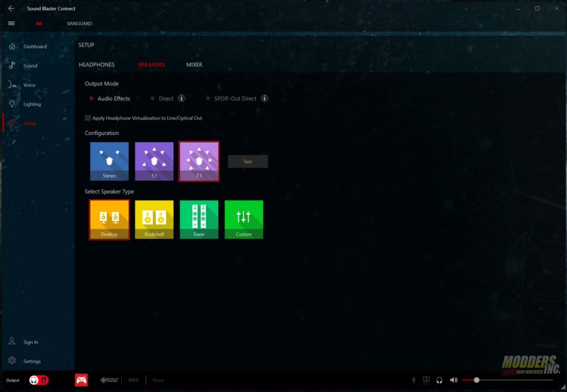The width and height of the screenshot is (567, 392).
Task: Click Sign In in the sidebar
Action: click(x=31, y=342)
